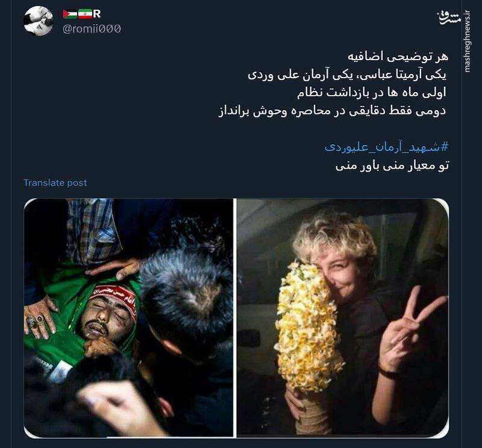Image resolution: width=482 pixels, height=448 pixels.
Task: Select the display name letter R
Action: 97,14
